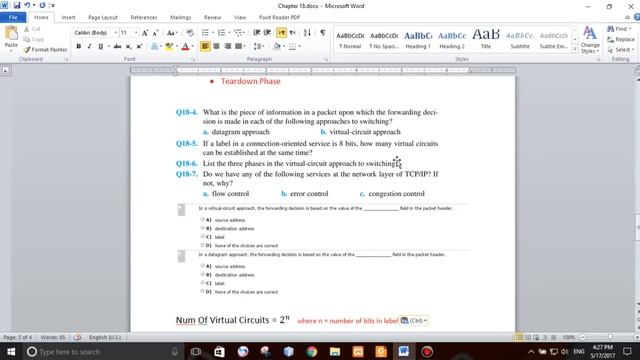Toggle Show/Hide paragraph marks
The image size is (640, 360).
[x=322, y=33]
